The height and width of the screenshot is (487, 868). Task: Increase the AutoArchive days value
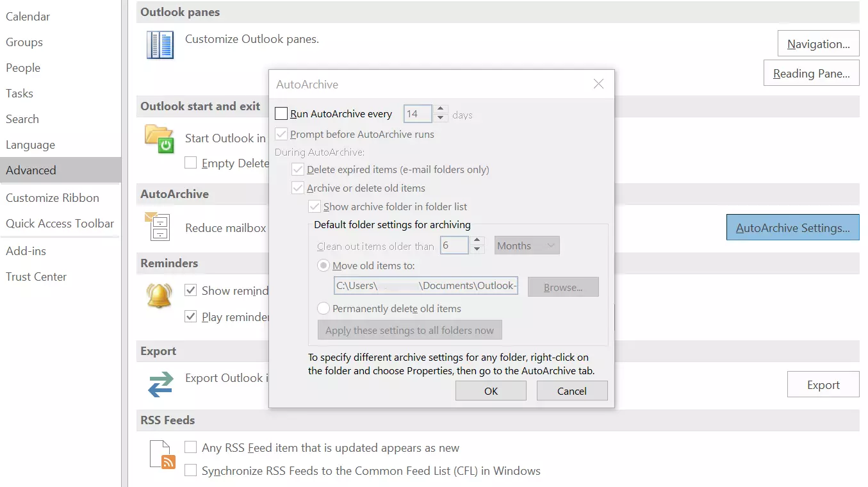[x=441, y=110]
